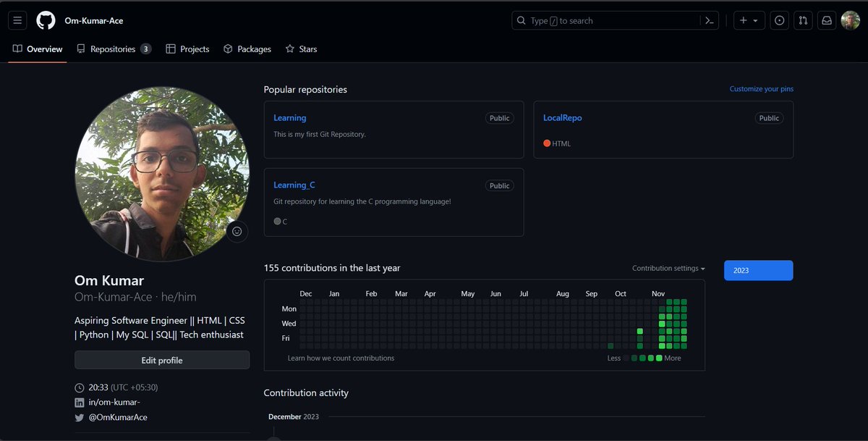Screen dimensions: 868x441
Task: Click the clock icon next to local time
Action: [x=79, y=387]
